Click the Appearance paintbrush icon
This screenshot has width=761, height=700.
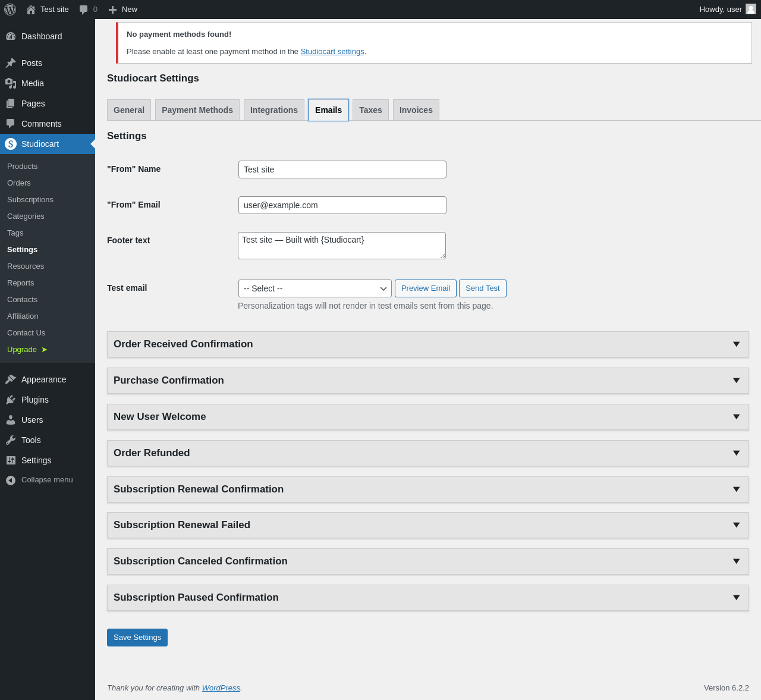tap(11, 379)
